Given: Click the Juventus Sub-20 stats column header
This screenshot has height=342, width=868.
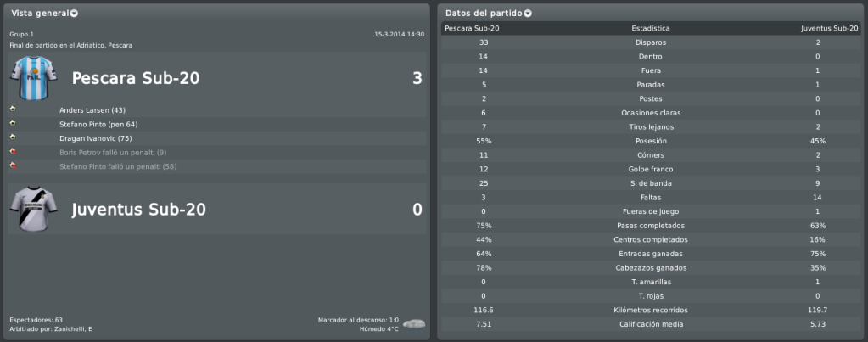Looking at the screenshot, I should click(829, 28).
